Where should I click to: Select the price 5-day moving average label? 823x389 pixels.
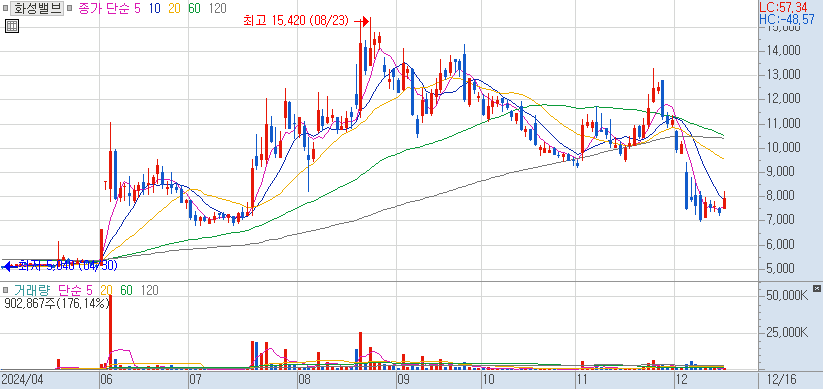pyautogui.click(x=137, y=8)
